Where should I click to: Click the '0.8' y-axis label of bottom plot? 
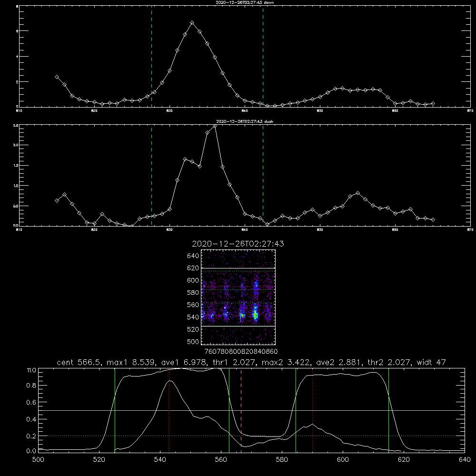click(31, 386)
